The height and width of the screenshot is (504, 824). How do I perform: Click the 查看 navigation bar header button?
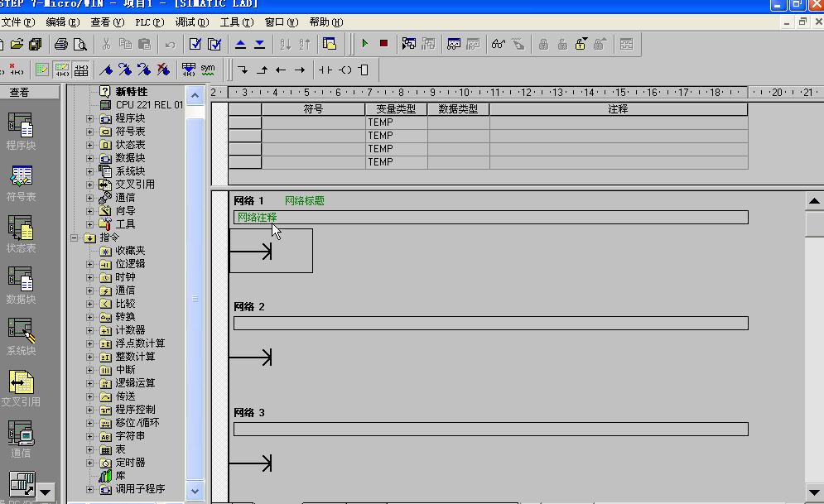[x=30, y=93]
